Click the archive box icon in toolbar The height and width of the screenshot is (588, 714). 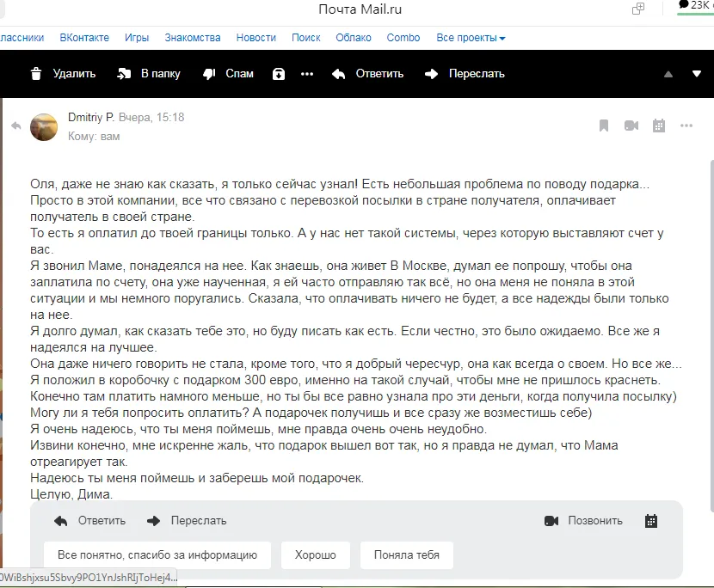coord(279,74)
